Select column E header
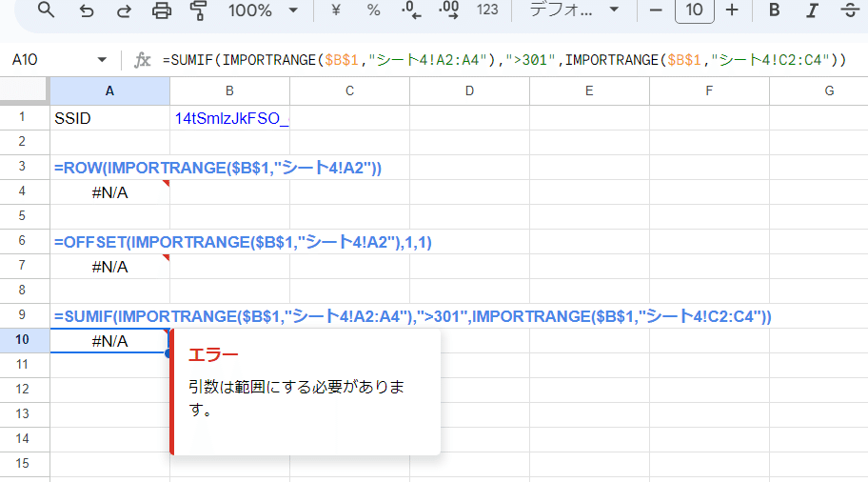868x482 pixels. pos(589,90)
